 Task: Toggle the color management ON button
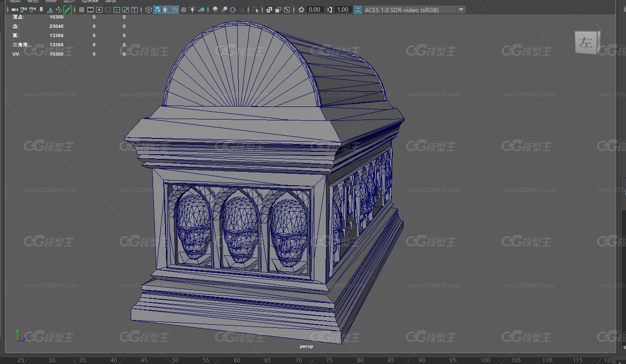tap(358, 10)
